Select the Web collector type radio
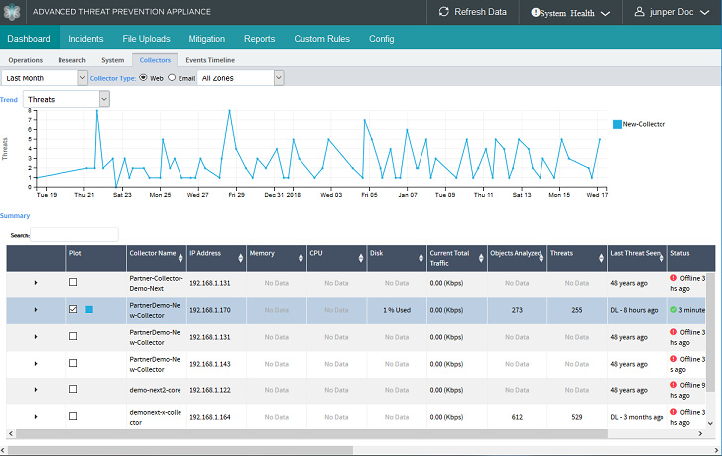This screenshot has width=722, height=456. pos(143,77)
